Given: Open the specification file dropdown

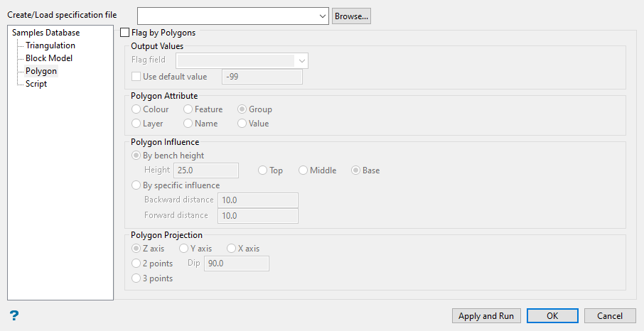Looking at the screenshot, I should pos(323,16).
